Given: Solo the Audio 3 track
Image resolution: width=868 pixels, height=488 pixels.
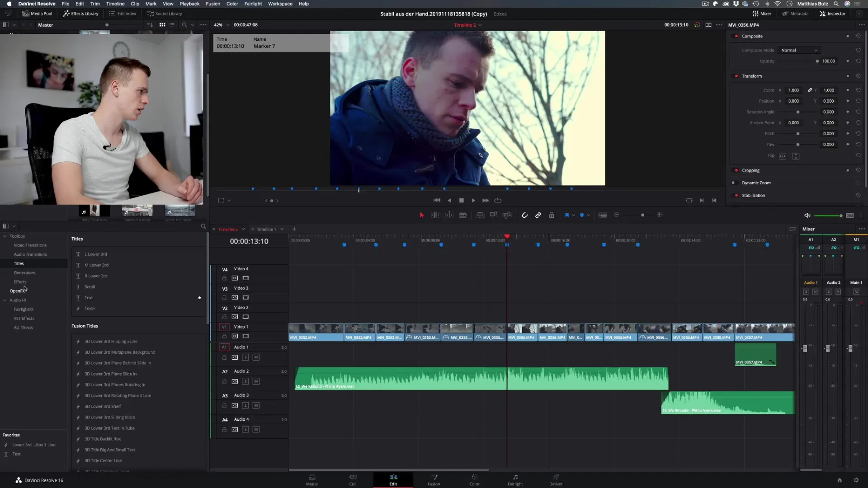Looking at the screenshot, I should pyautogui.click(x=245, y=405).
